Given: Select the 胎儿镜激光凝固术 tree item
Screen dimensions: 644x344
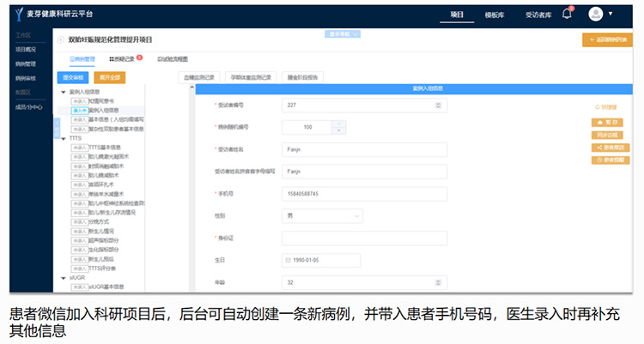Looking at the screenshot, I should click(100, 157).
